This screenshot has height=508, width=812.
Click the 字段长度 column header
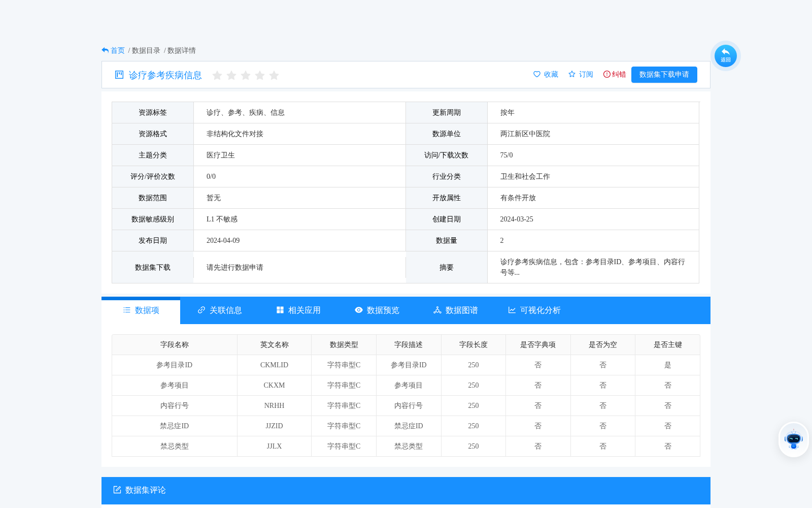coord(473,345)
